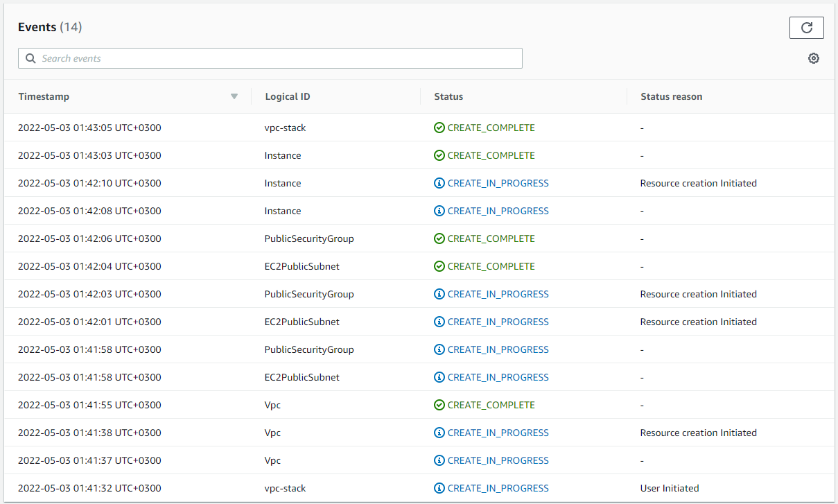The width and height of the screenshot is (838, 504).
Task: Select CREATE_COMPLETE status at 01:41:55
Action: pyautogui.click(x=491, y=405)
